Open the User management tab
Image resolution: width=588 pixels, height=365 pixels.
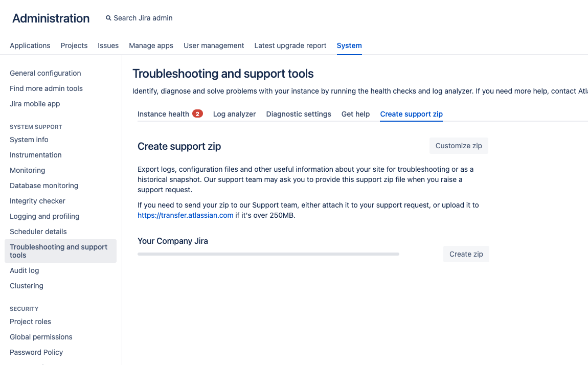[214, 45]
